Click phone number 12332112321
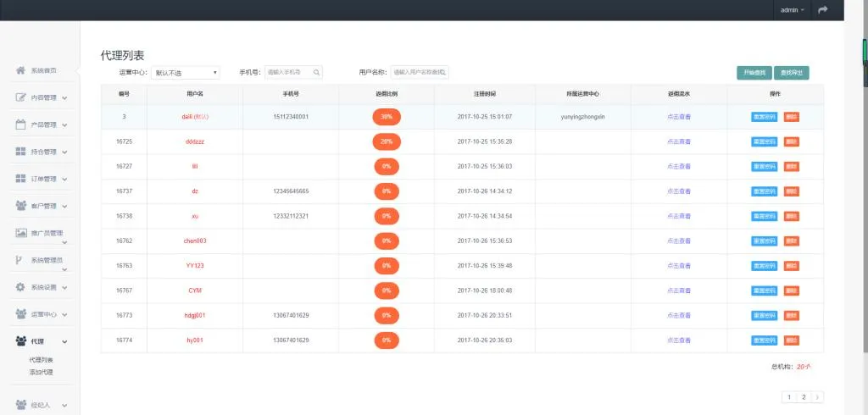 [x=291, y=216]
